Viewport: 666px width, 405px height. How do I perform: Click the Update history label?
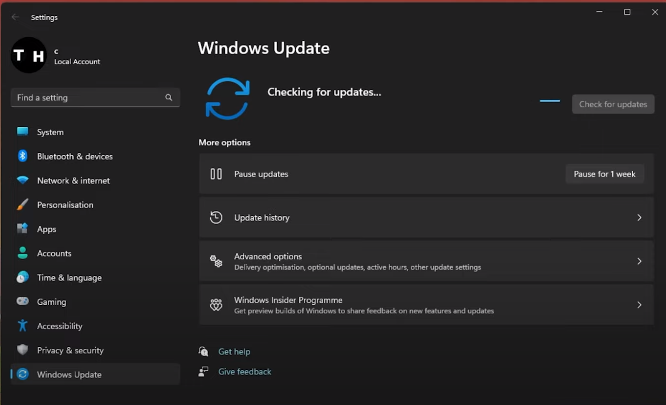pos(262,217)
